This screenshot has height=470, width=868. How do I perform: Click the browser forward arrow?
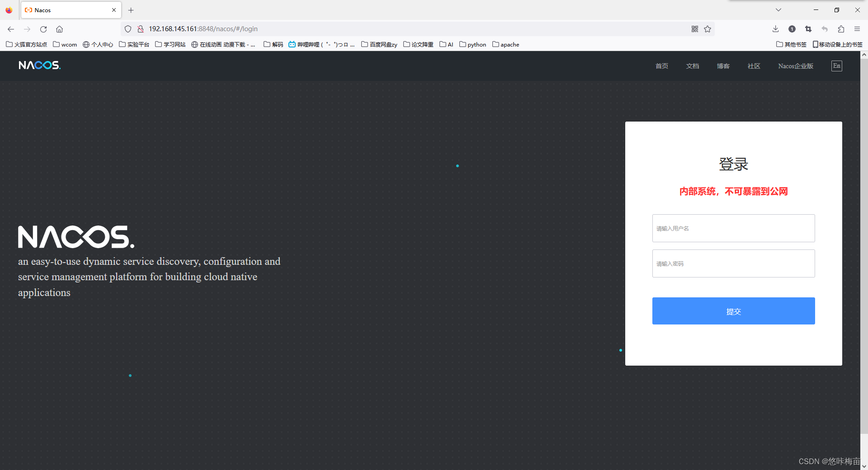(27, 29)
